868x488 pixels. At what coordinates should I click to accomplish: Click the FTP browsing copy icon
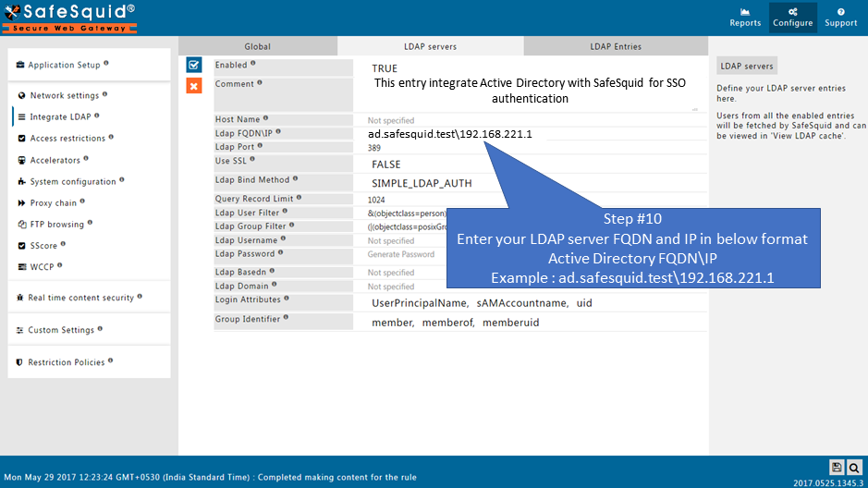tap(21, 224)
